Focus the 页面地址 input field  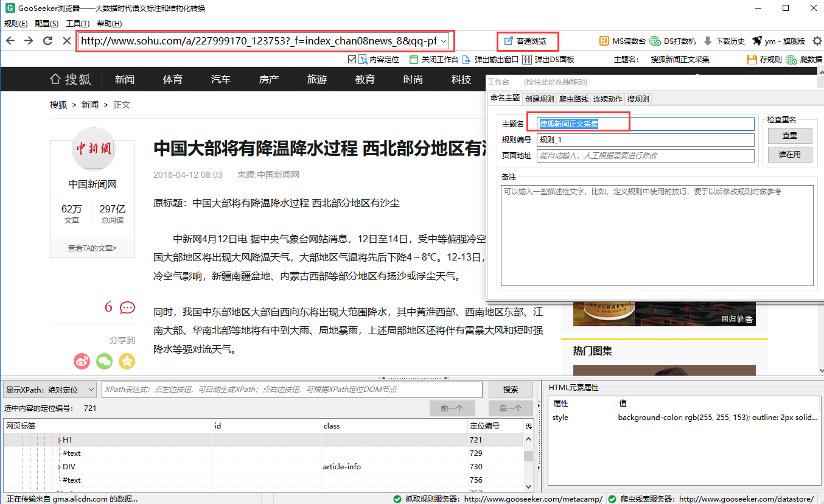[646, 155]
